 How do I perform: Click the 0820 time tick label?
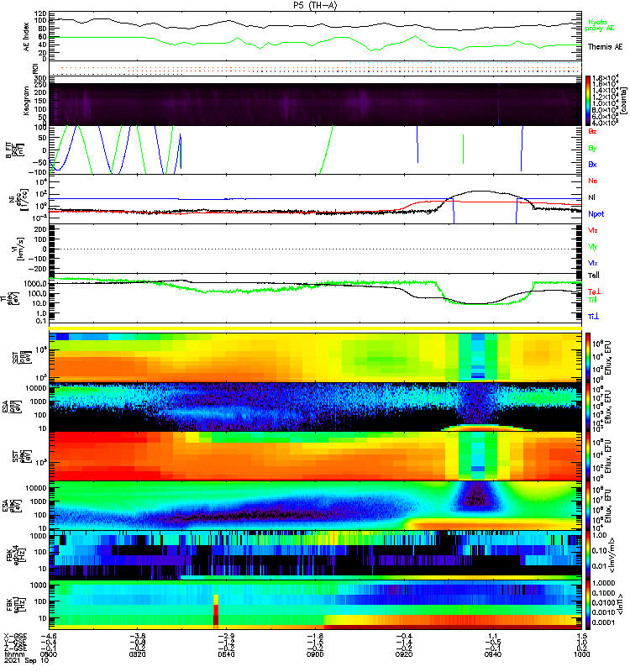coord(137,654)
